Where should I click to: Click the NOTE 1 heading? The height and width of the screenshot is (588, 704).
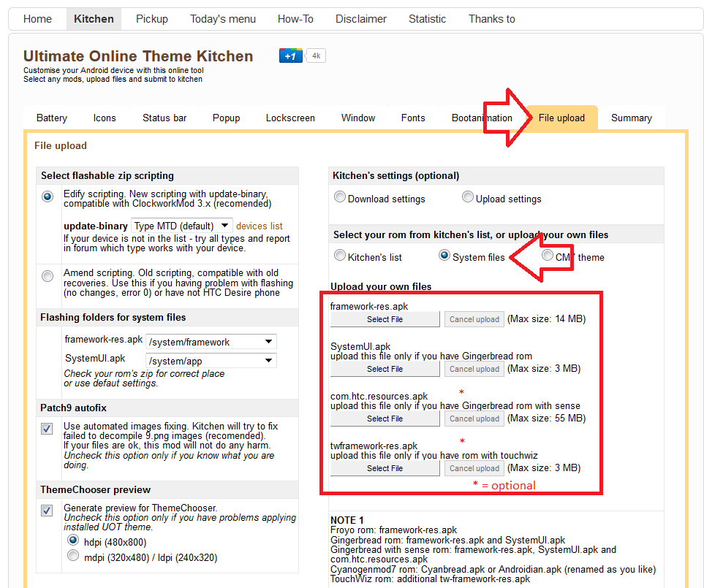point(347,520)
